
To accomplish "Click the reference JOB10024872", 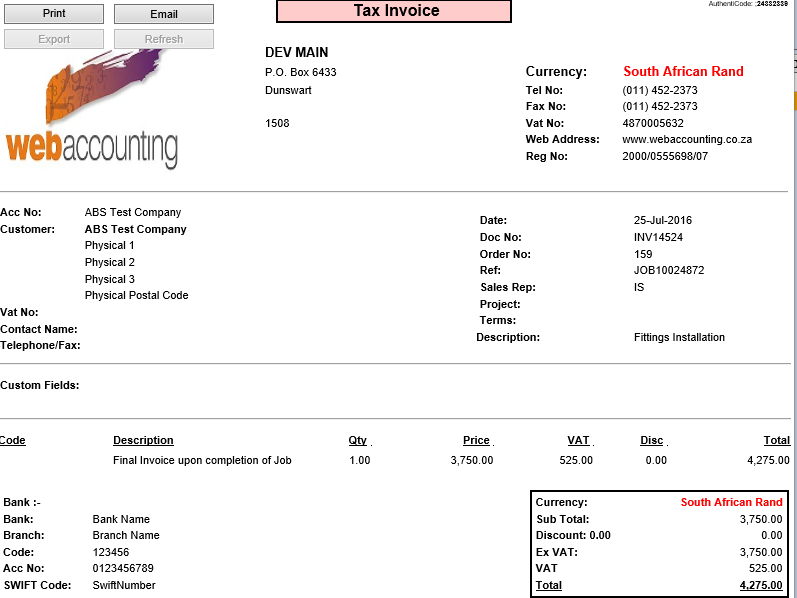I will [x=668, y=270].
